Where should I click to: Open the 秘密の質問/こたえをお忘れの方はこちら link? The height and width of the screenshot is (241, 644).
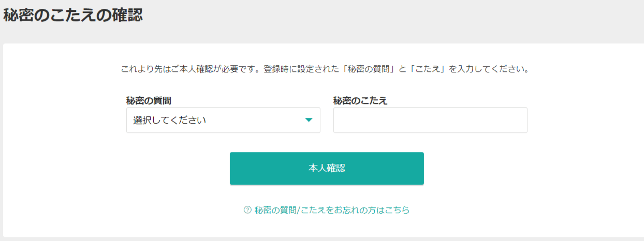click(332, 210)
